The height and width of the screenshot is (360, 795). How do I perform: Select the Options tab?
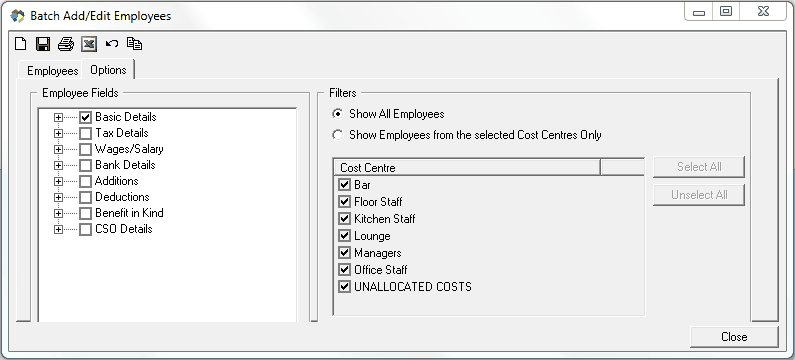pyautogui.click(x=109, y=69)
